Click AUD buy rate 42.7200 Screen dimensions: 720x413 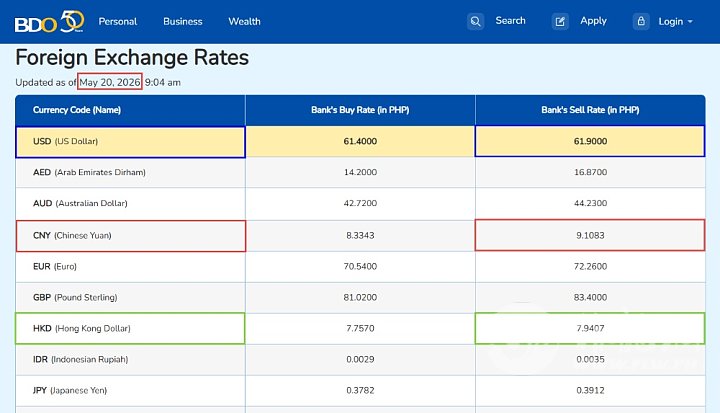click(360, 203)
